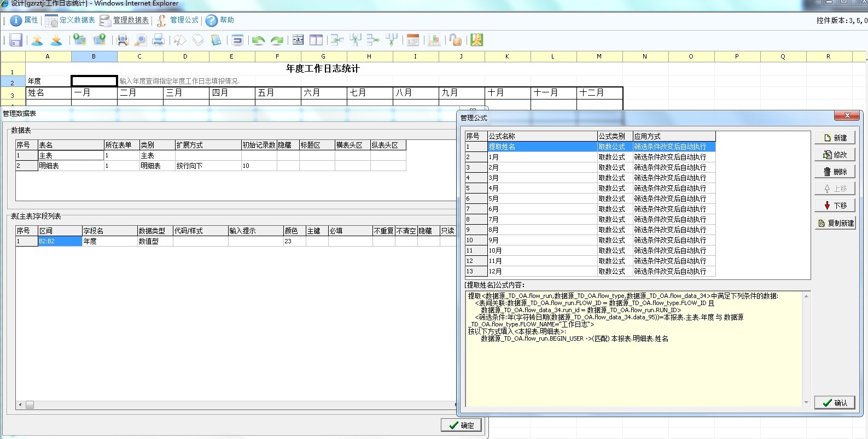Open 属性 properties menu item
The width and height of the screenshot is (868, 439).
(24, 20)
